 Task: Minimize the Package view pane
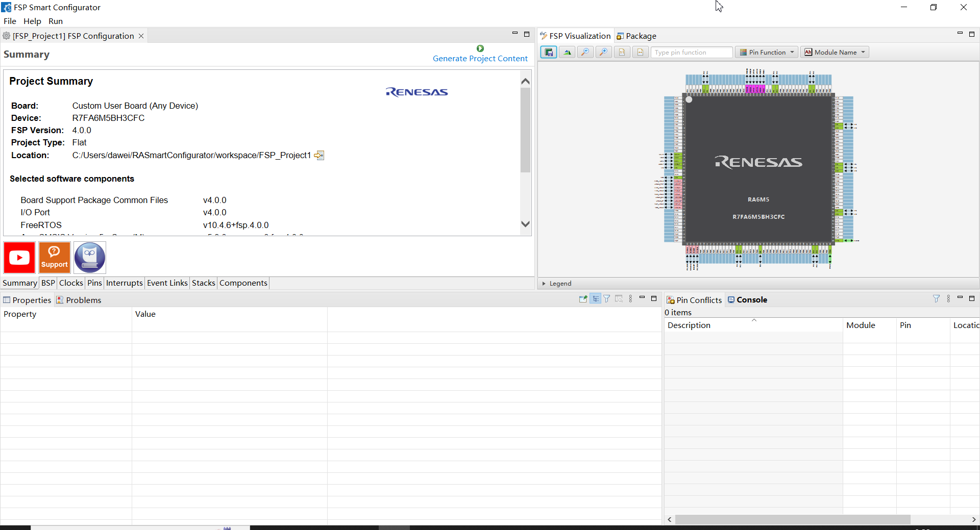click(960, 33)
